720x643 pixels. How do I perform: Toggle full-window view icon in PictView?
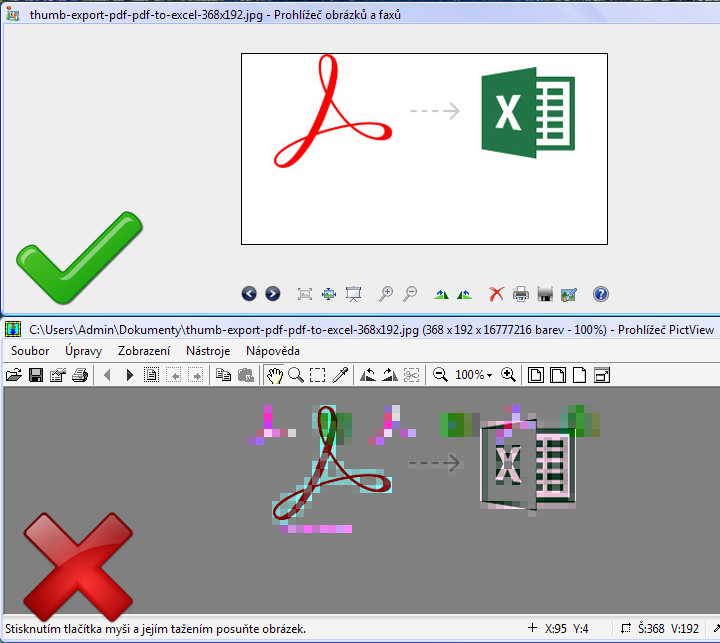click(x=602, y=375)
